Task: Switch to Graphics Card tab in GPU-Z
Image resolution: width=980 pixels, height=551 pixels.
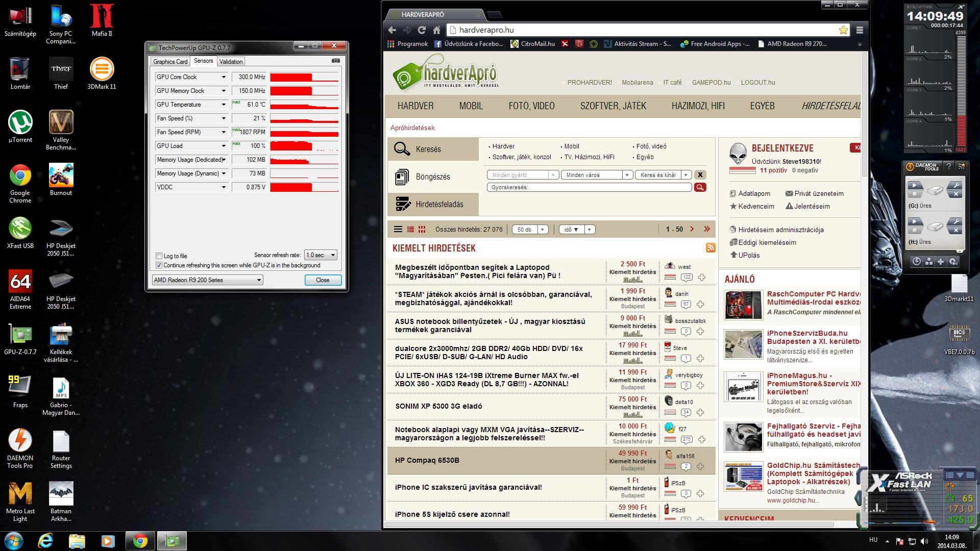Action: pyautogui.click(x=170, y=62)
